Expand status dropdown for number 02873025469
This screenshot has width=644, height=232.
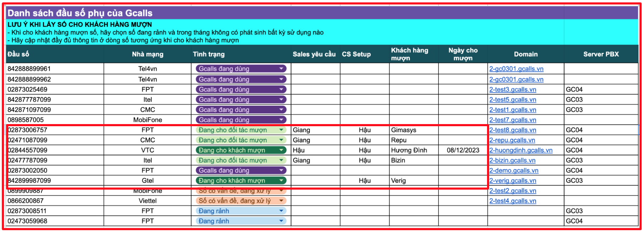pos(281,90)
